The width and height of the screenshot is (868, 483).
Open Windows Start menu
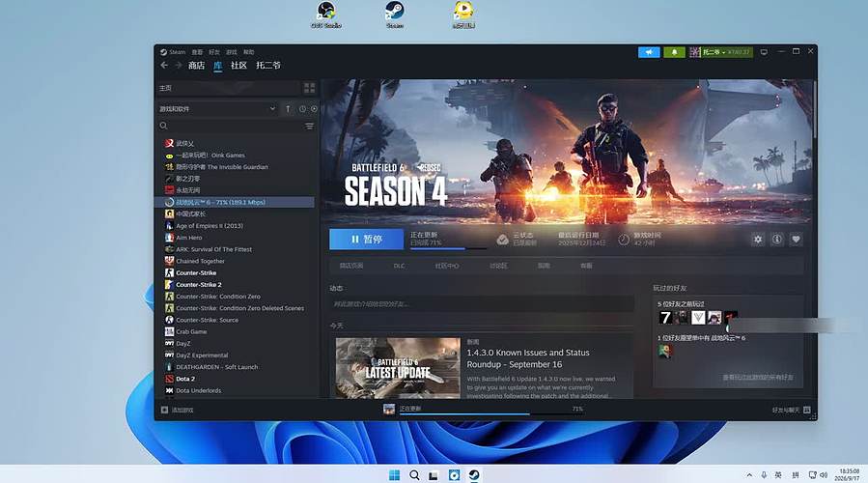point(394,475)
